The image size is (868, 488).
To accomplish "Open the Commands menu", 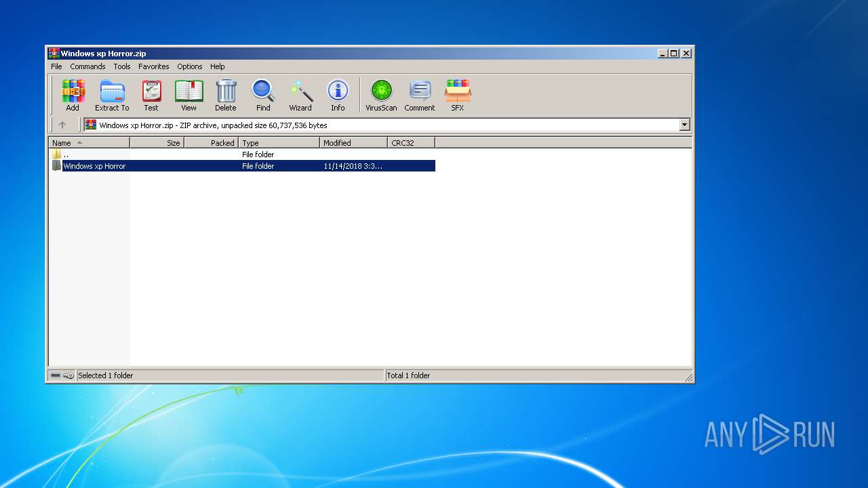I will [x=87, y=66].
